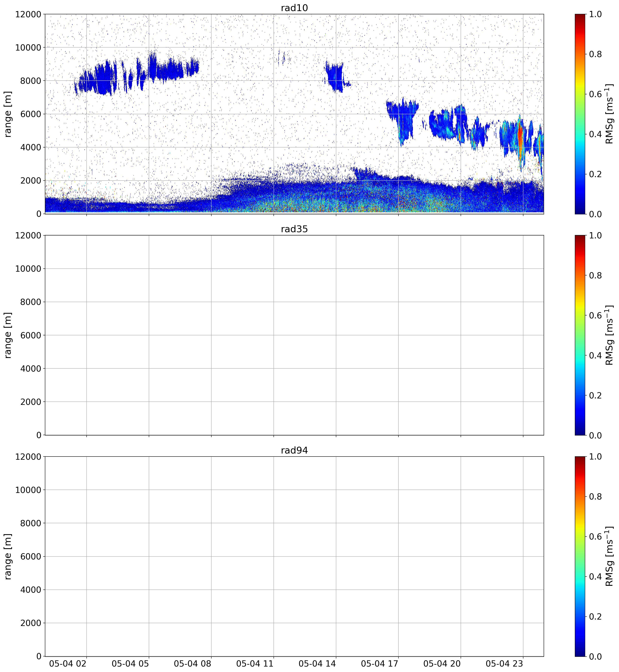Click the 1.0 tick on rad35 colorbar
This screenshot has width=619, height=672.
point(595,236)
